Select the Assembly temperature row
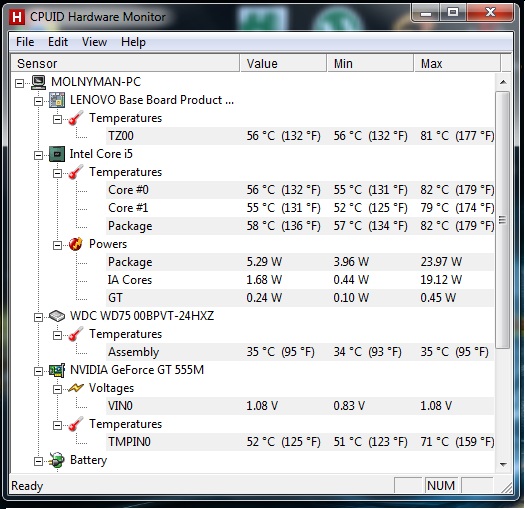The width and height of the screenshot is (525, 509). click(x=300, y=352)
